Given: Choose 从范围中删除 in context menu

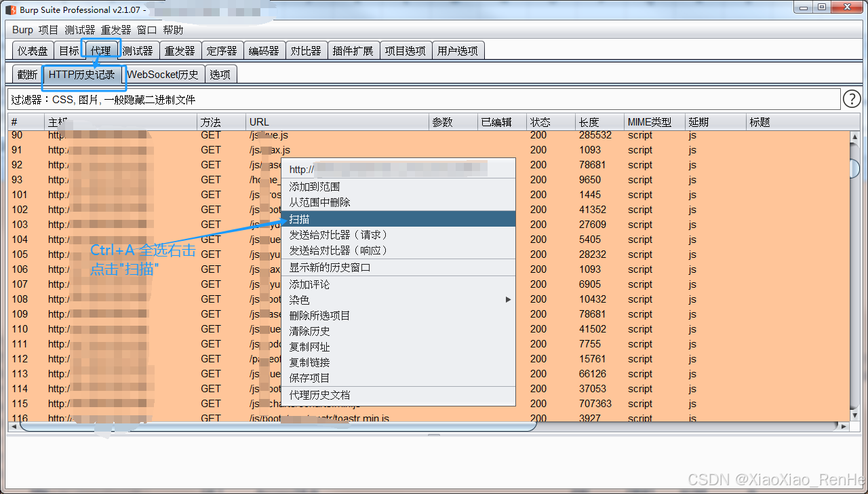Looking at the screenshot, I should pos(399,202).
